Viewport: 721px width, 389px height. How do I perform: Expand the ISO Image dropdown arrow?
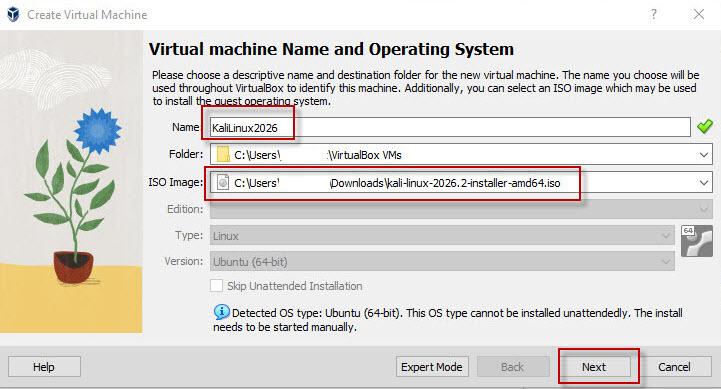click(704, 183)
